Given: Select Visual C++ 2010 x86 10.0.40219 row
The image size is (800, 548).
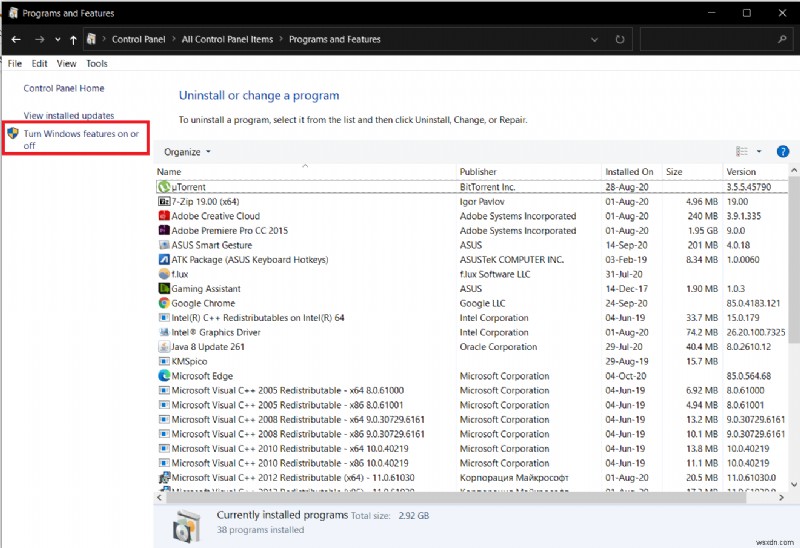Looking at the screenshot, I should tap(471, 463).
